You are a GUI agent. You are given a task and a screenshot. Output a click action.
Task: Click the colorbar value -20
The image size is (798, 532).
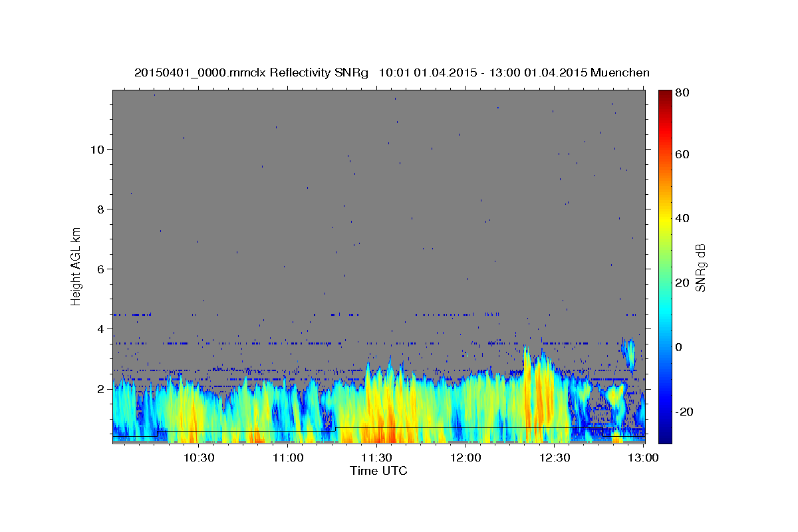click(683, 412)
